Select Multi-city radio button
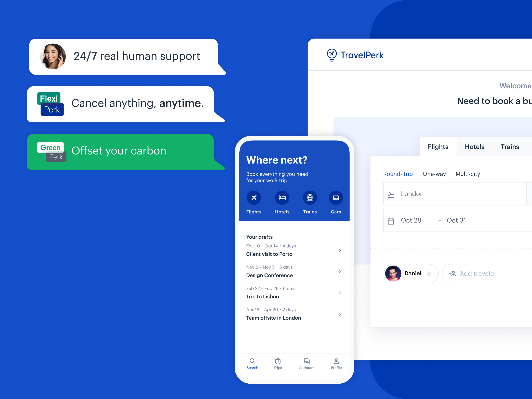 pyautogui.click(x=468, y=174)
